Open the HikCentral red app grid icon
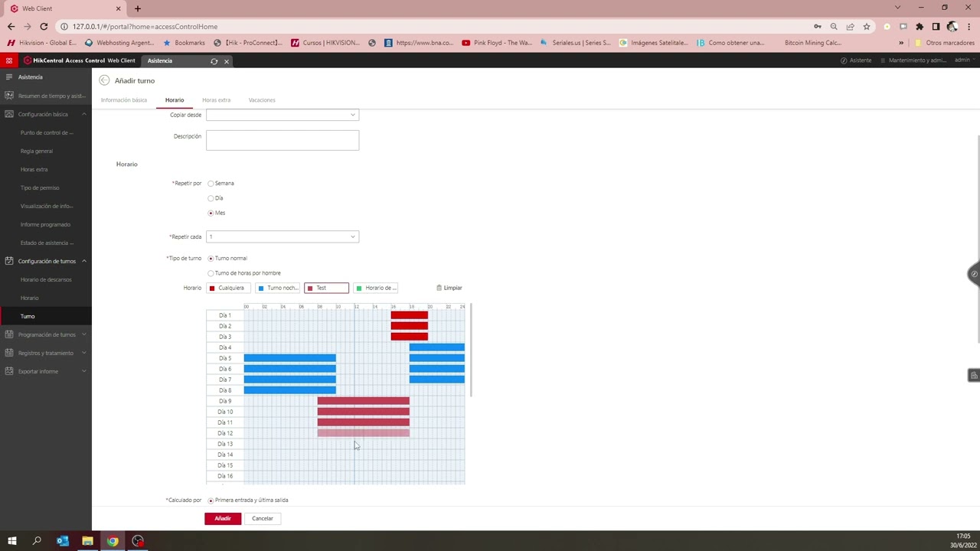The height and width of the screenshot is (551, 980). (x=9, y=60)
